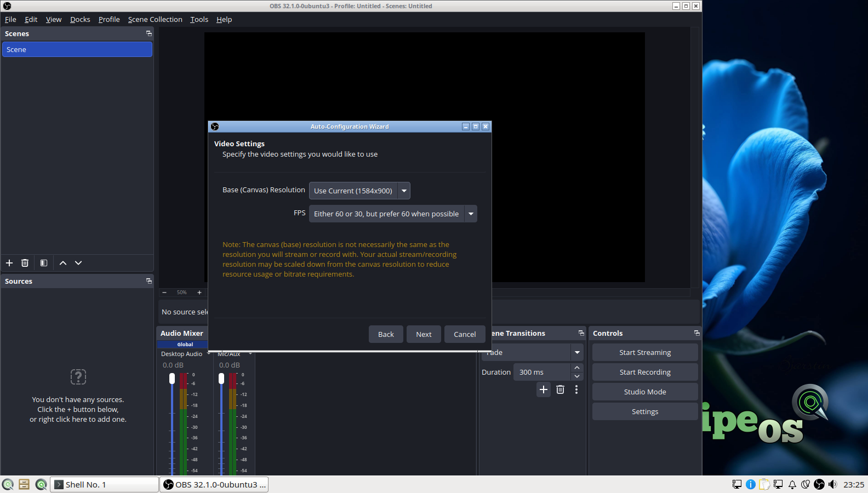868x493 pixels.
Task: Open the volume control in the system tray
Action: click(x=833, y=484)
